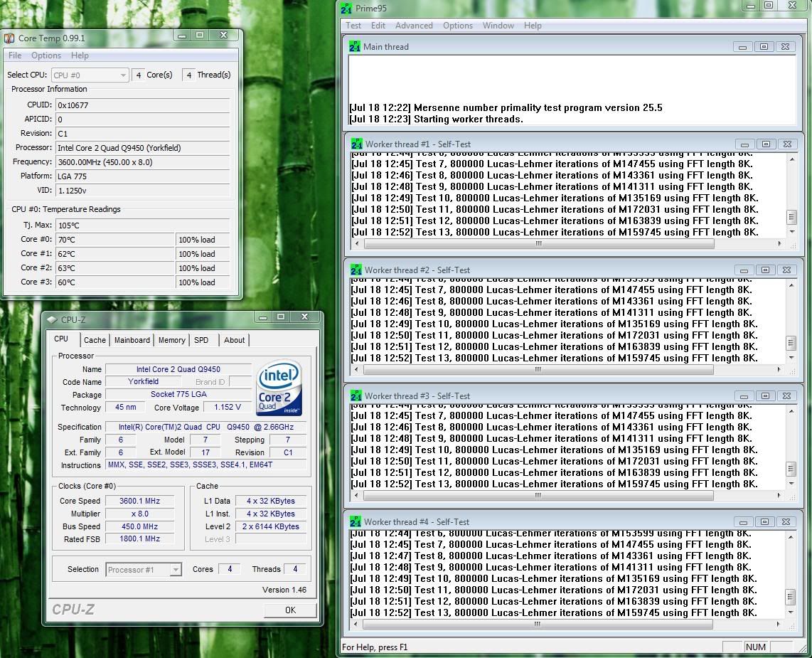The width and height of the screenshot is (812, 658).
Task: Click the VID field showing 1.1250v
Action: tap(142, 191)
